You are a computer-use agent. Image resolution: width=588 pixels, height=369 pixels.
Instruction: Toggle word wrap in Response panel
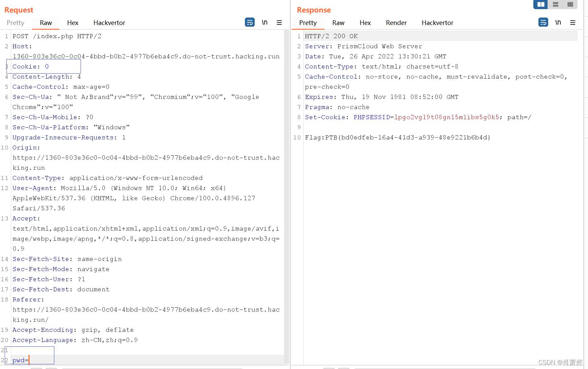pos(543,22)
